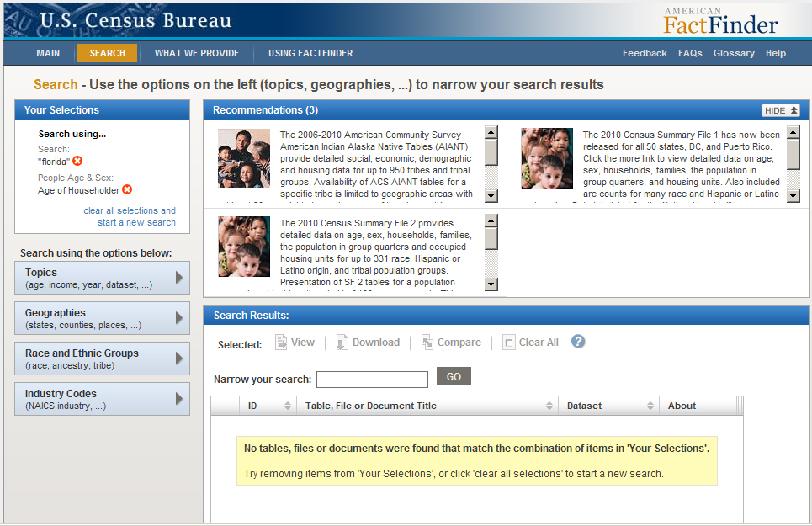Image resolution: width=812 pixels, height=526 pixels.
Task: Click the GO button
Action: (454, 376)
